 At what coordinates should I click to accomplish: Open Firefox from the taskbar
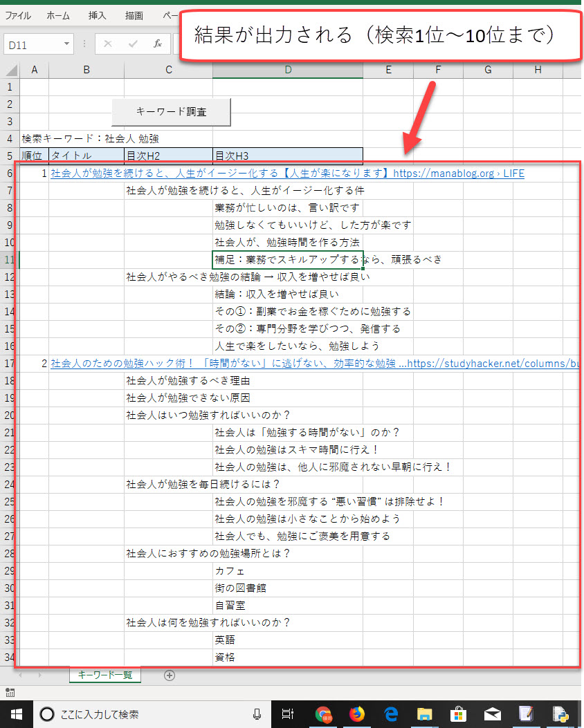point(356,715)
